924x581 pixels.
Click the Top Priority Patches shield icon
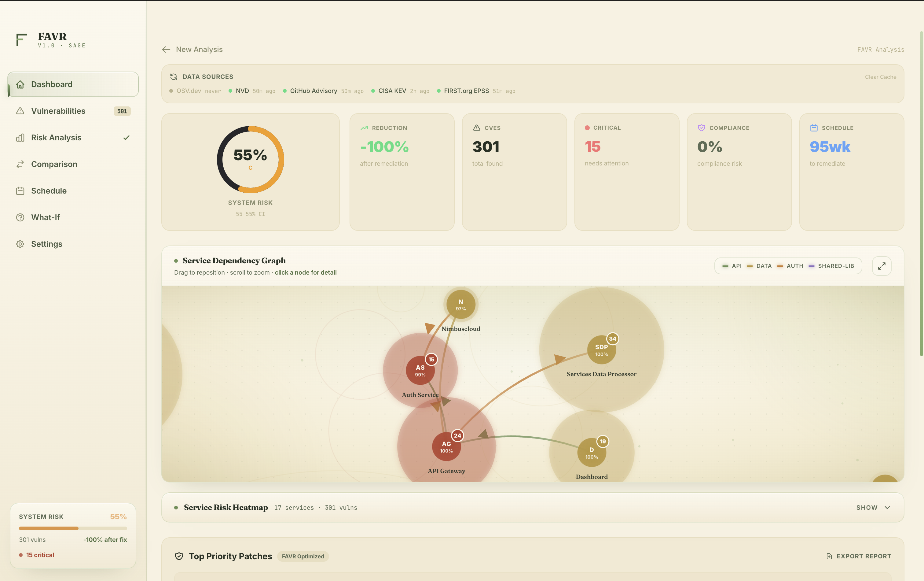pyautogui.click(x=179, y=556)
